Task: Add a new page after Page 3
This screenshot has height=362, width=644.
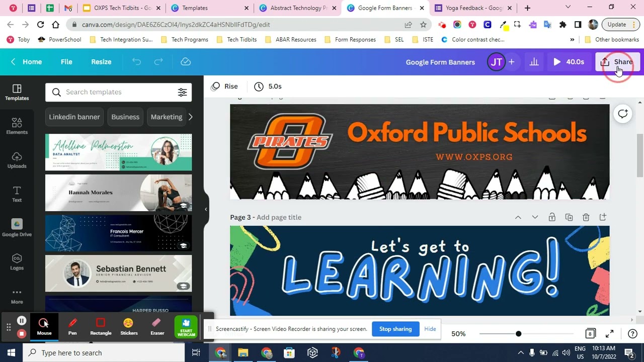Action: [x=603, y=217]
